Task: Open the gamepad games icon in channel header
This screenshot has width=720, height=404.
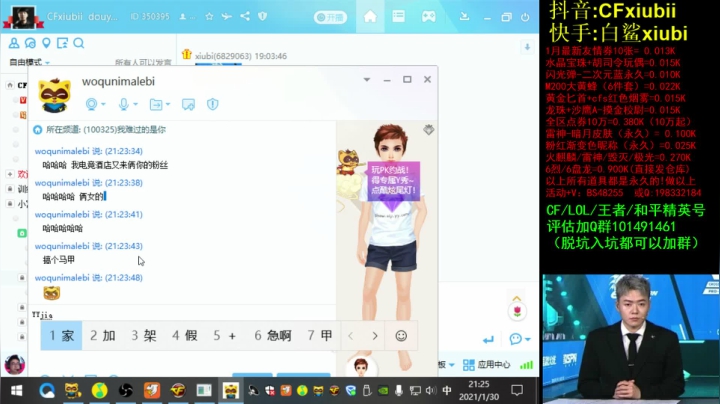Action: point(428,17)
